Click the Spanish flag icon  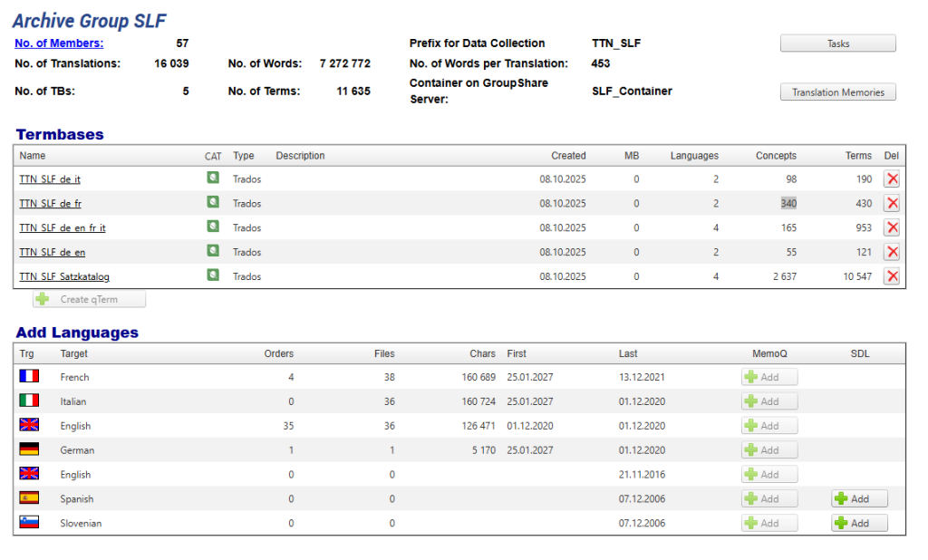coord(29,498)
